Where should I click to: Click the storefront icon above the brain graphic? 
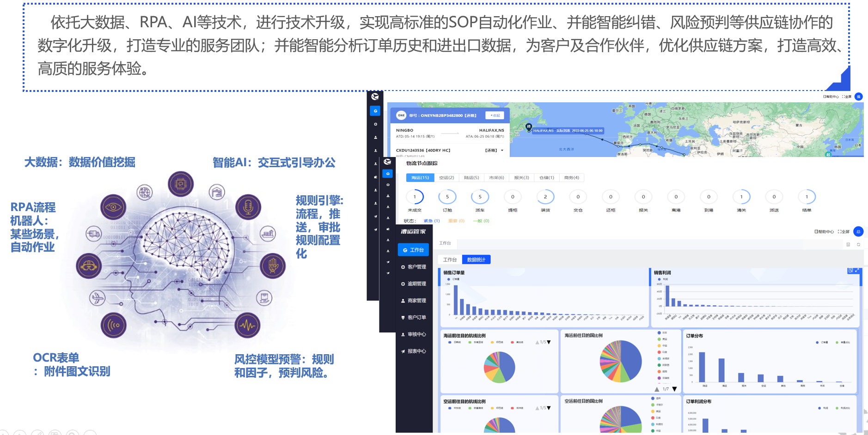coord(217,192)
